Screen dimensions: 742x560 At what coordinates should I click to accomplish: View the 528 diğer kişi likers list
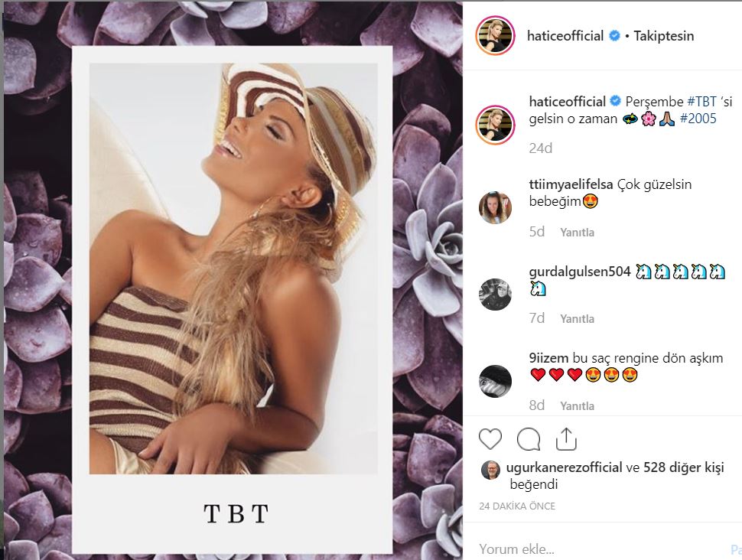coord(682,467)
